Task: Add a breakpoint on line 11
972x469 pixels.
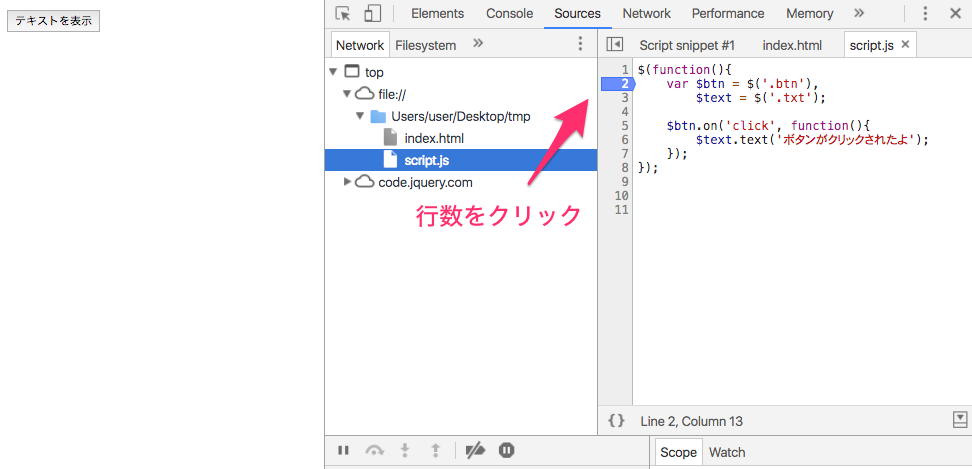Action: point(622,210)
